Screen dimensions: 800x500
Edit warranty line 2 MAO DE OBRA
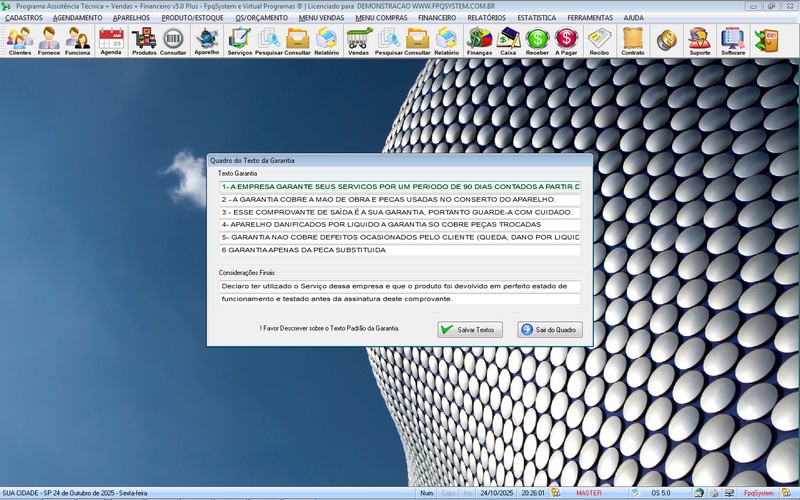pos(400,199)
